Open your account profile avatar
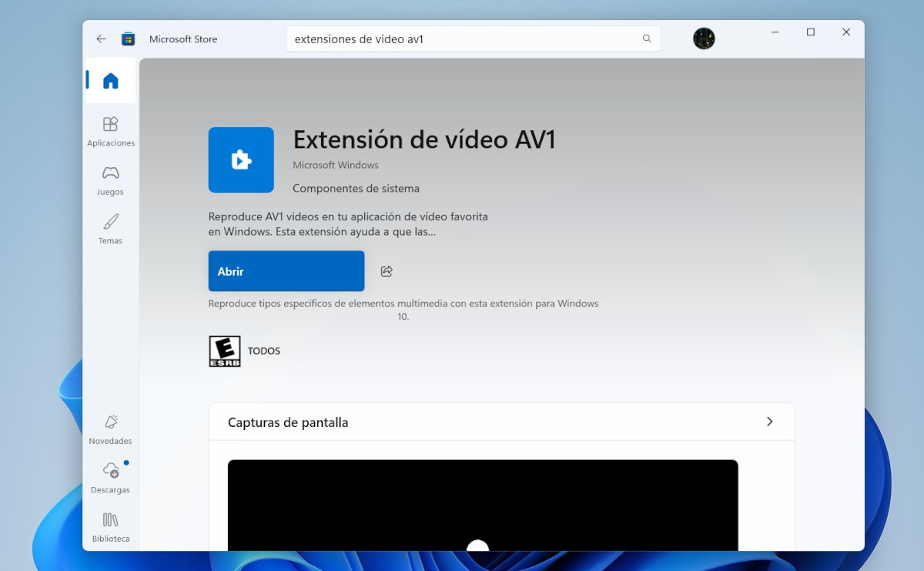This screenshot has height=571, width=924. 703,38
